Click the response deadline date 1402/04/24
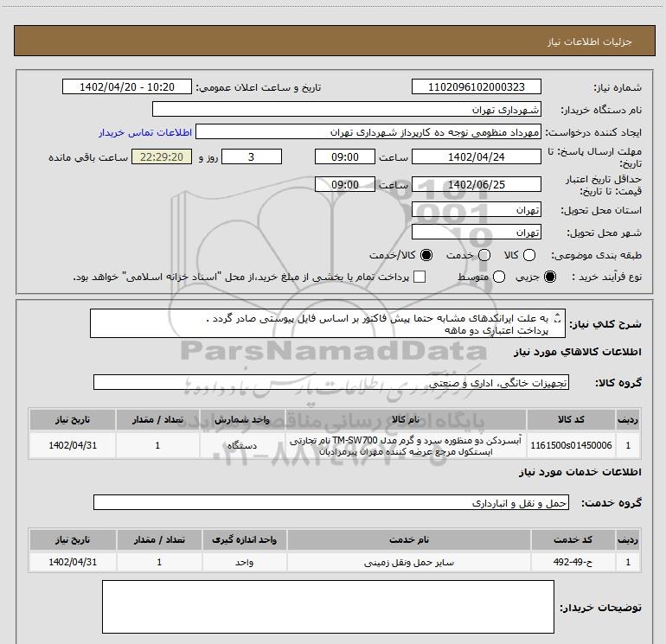This screenshot has height=644, width=666. [476, 156]
